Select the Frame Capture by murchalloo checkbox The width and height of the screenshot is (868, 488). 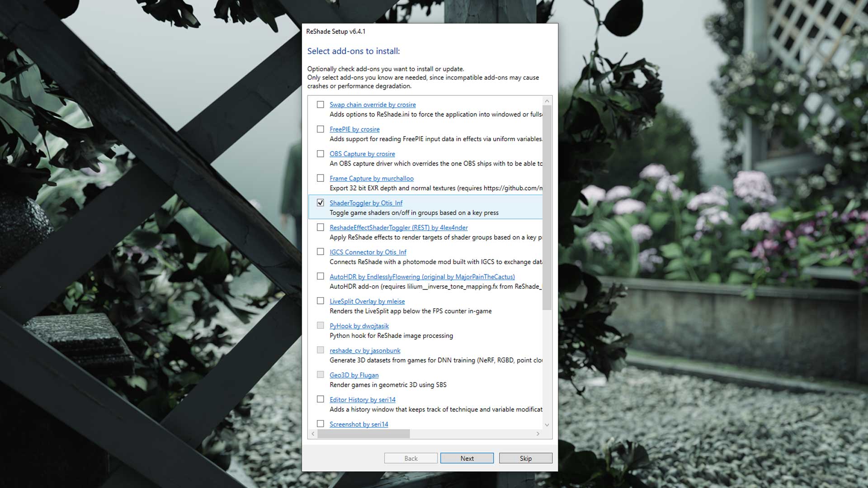pos(321,178)
